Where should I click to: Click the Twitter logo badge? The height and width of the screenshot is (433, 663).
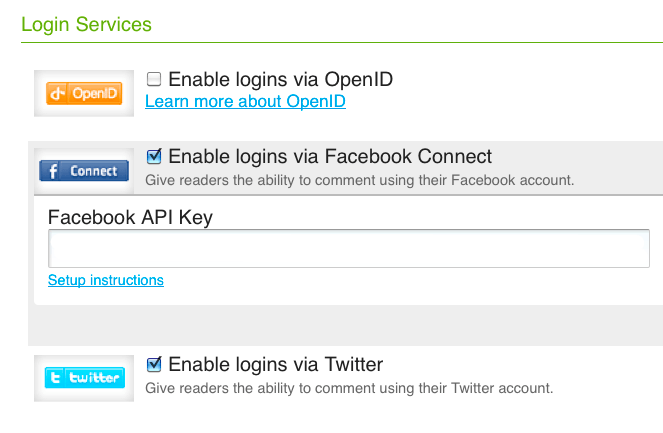[84, 377]
